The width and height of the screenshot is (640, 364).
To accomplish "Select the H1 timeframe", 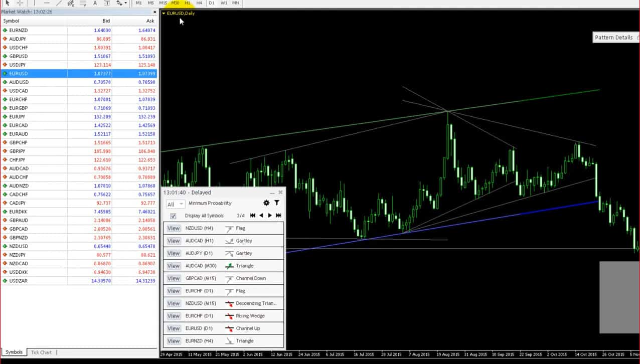I will click(x=187, y=3).
